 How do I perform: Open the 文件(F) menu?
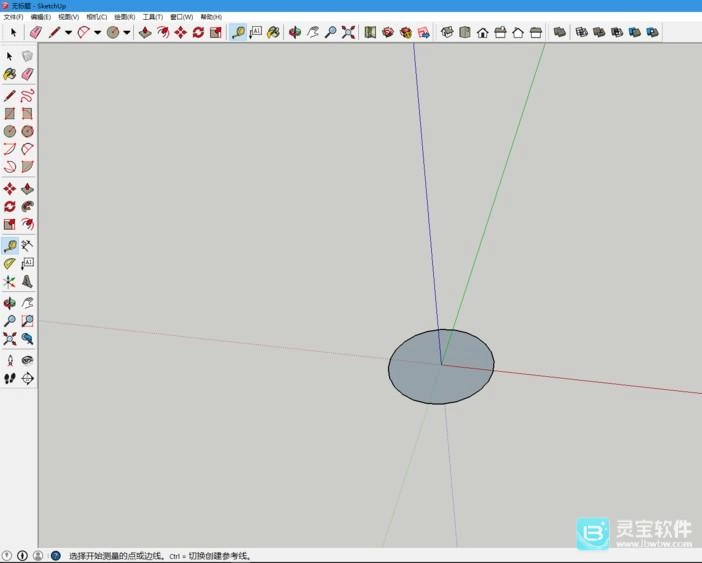[13, 17]
